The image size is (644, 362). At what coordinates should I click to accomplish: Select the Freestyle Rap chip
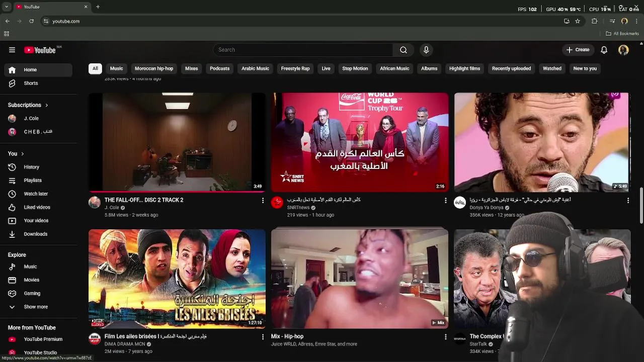click(295, 68)
